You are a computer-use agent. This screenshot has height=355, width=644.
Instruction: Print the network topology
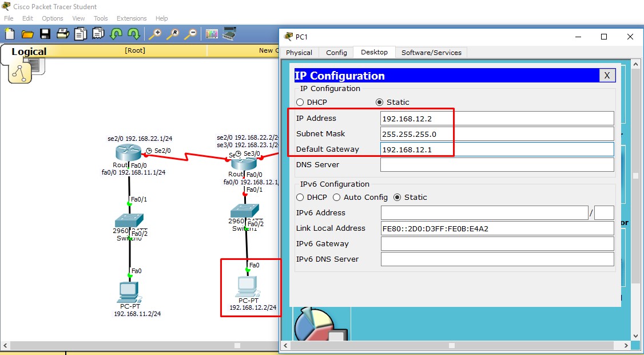point(63,34)
